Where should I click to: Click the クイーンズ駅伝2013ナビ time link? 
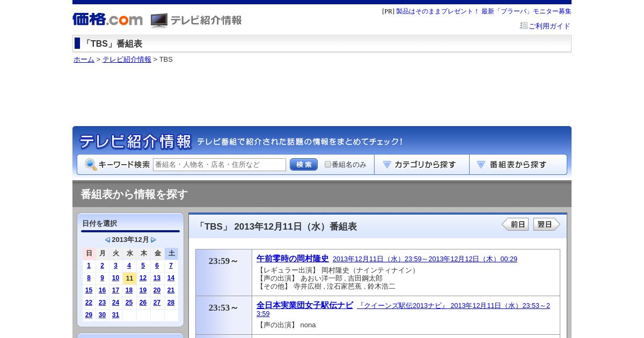403,310
